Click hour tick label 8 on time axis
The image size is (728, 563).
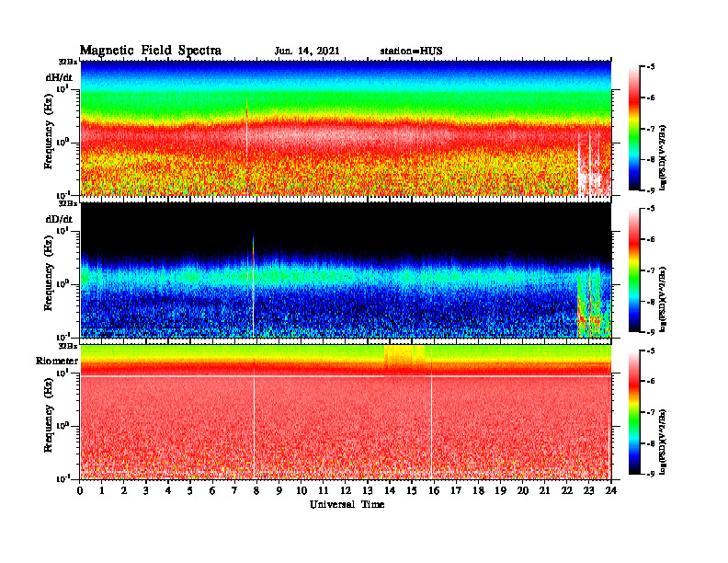pyautogui.click(x=256, y=491)
